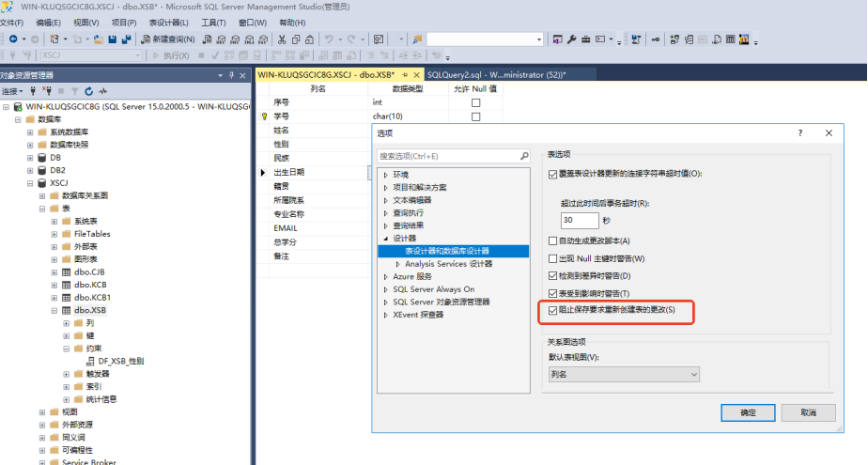Open the 表设计器(L) menu
Viewport: 868px width, 465px height.
pyautogui.click(x=168, y=23)
